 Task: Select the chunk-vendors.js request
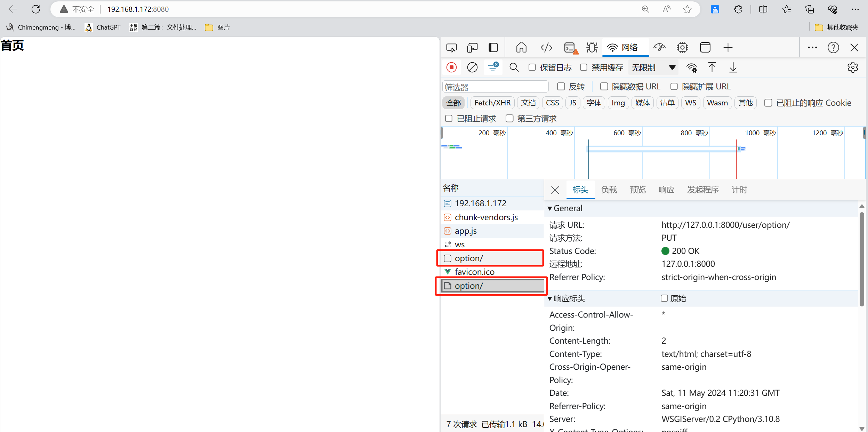point(492,217)
